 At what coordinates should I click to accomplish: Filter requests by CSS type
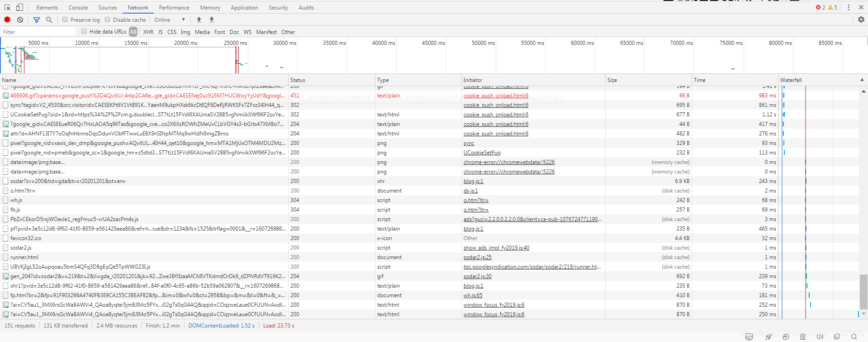(172, 32)
